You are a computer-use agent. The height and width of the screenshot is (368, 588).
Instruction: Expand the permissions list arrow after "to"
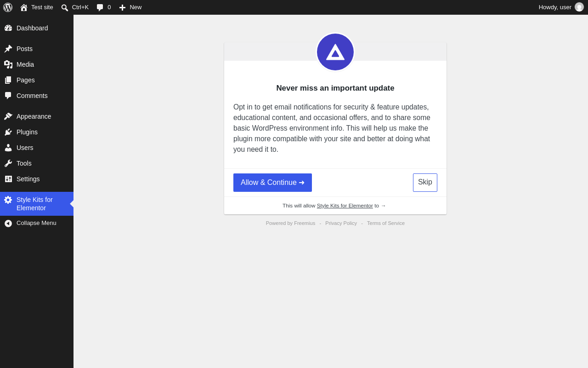pos(383,206)
